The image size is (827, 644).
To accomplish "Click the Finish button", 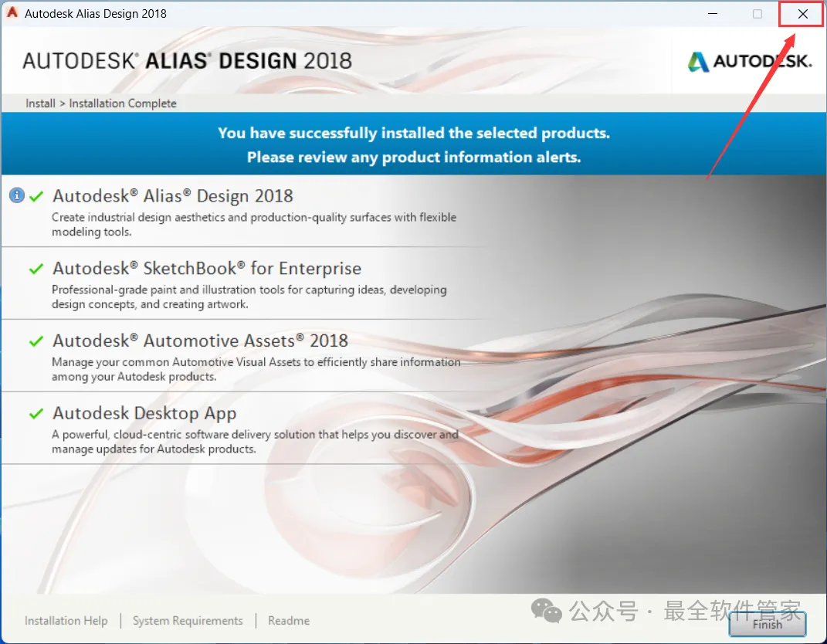I will [768, 625].
